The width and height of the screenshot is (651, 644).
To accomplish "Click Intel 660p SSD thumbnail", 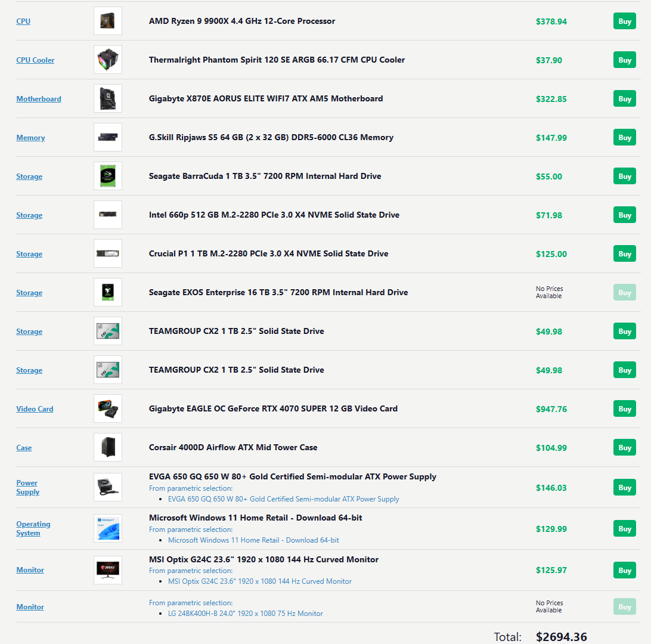I will 108,215.
